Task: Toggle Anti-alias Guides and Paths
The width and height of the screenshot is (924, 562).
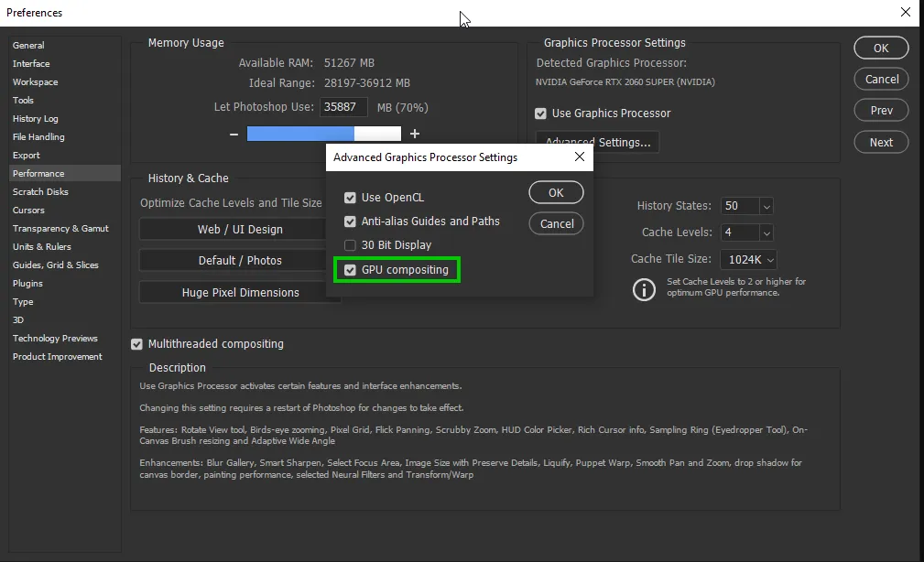Action: 350,221
